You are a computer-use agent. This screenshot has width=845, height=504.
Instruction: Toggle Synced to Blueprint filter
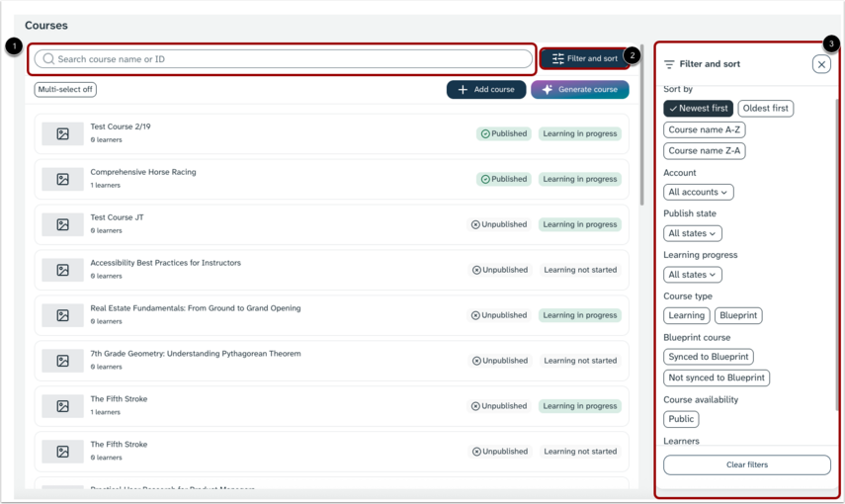pos(709,357)
